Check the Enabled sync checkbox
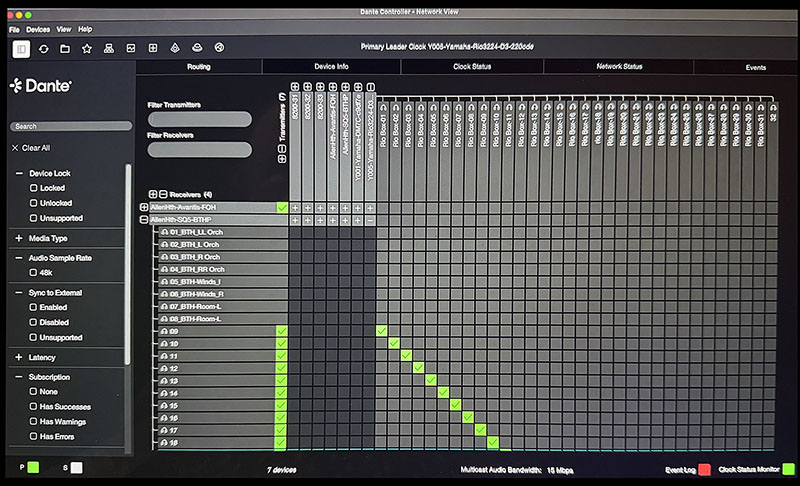800x486 pixels. click(x=33, y=308)
